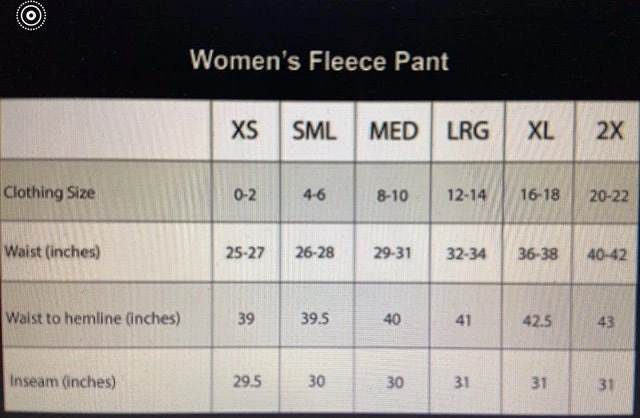This screenshot has height=418, width=640.
Task: Select the 32-34 waist measurement cell
Action: 466,254
